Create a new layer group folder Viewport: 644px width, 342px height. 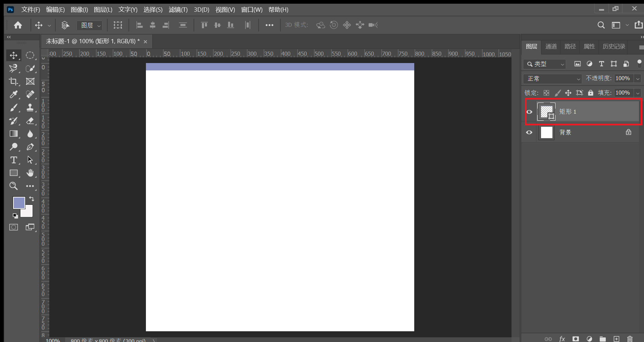603,339
